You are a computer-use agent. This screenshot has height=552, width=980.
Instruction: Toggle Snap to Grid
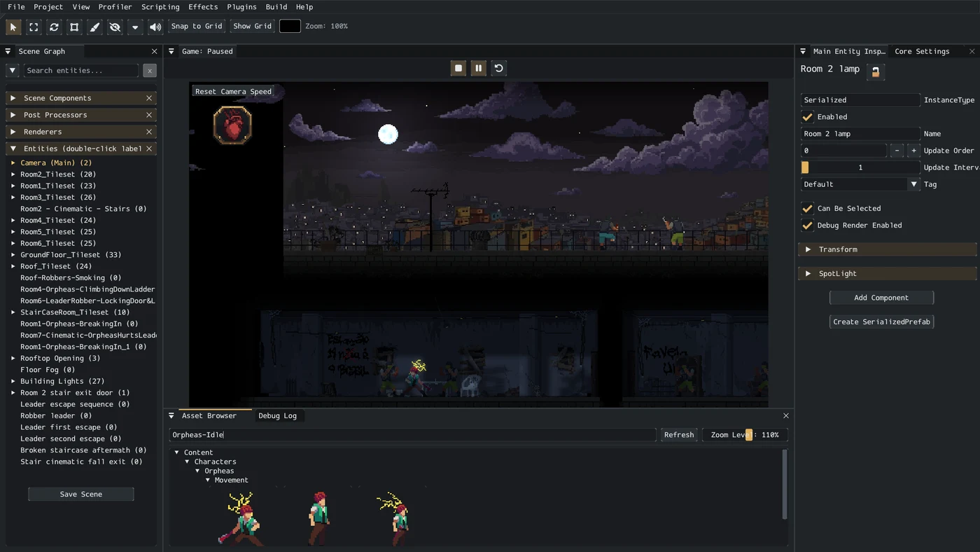pyautogui.click(x=197, y=26)
